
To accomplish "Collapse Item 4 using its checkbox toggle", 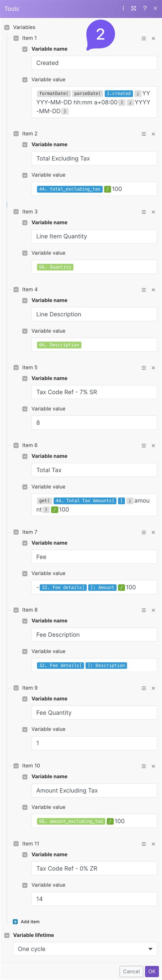I will (x=16, y=289).
